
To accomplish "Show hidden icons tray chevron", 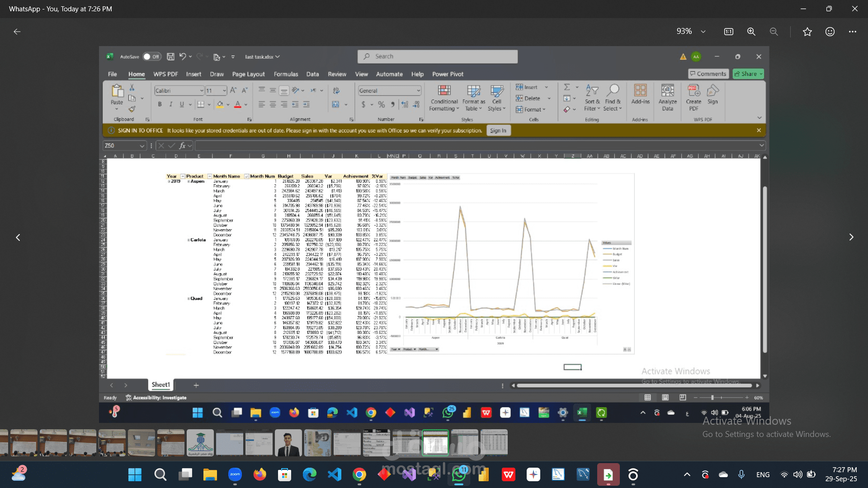I will 687,474.
